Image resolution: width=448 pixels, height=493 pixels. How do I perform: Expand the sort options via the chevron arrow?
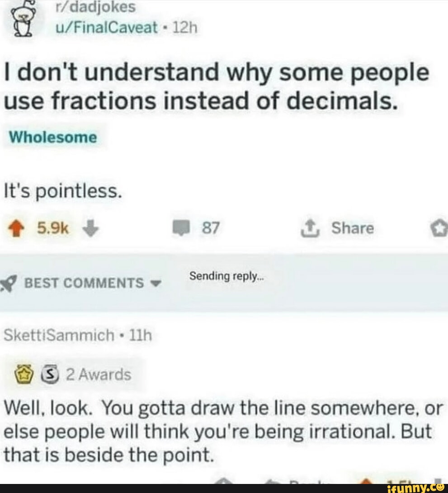[x=155, y=283]
